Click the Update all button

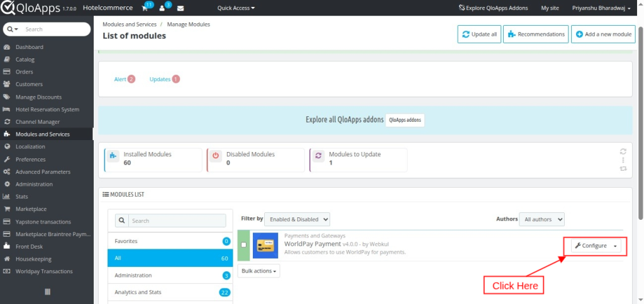479,34
